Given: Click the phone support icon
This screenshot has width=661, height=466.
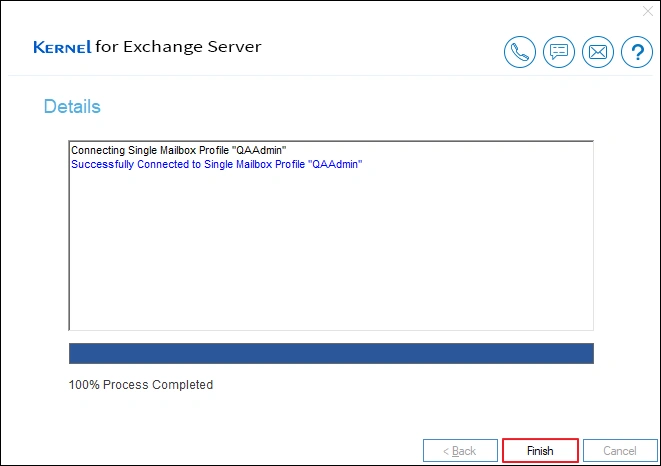Looking at the screenshot, I should [520, 52].
